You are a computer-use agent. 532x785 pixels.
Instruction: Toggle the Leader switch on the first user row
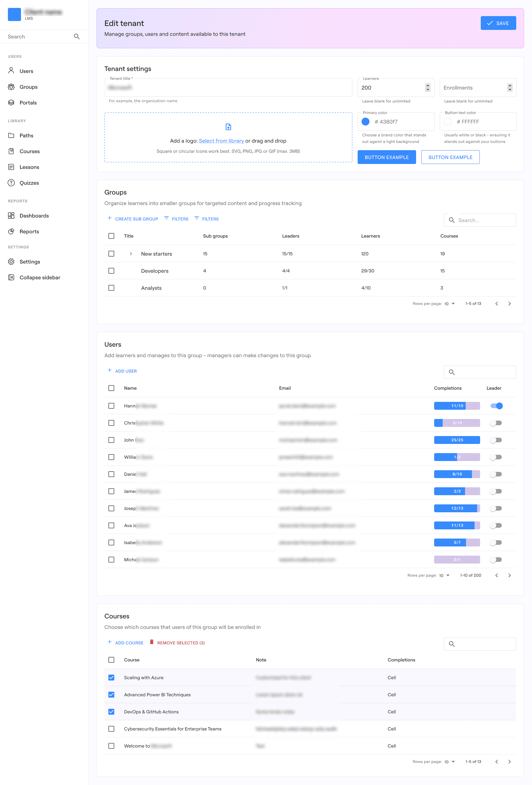[x=496, y=406]
